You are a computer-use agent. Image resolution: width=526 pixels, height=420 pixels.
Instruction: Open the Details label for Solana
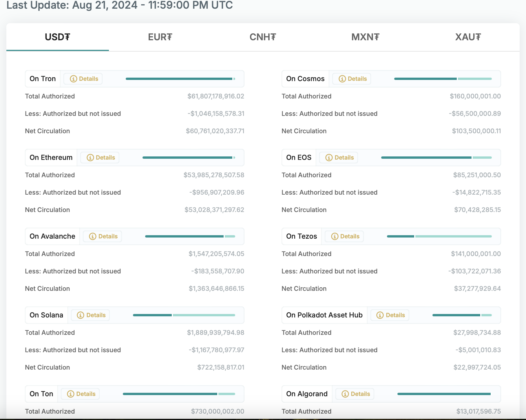(x=96, y=315)
